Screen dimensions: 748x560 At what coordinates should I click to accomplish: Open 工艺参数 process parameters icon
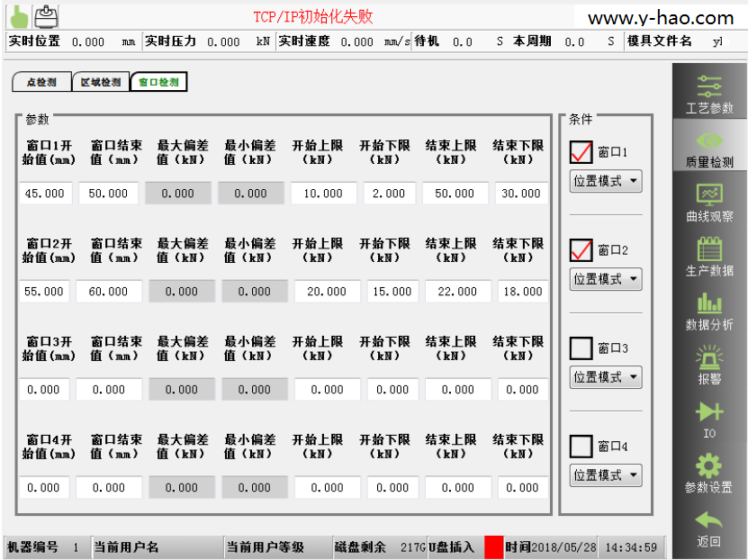point(709,87)
